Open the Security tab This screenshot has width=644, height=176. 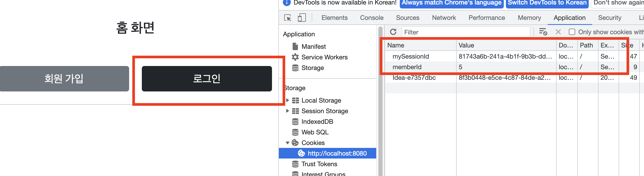pyautogui.click(x=610, y=18)
